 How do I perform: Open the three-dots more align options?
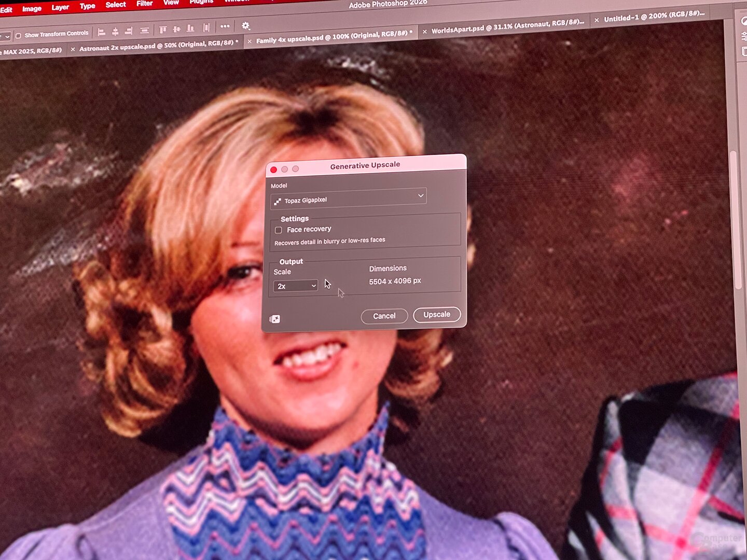tap(225, 26)
